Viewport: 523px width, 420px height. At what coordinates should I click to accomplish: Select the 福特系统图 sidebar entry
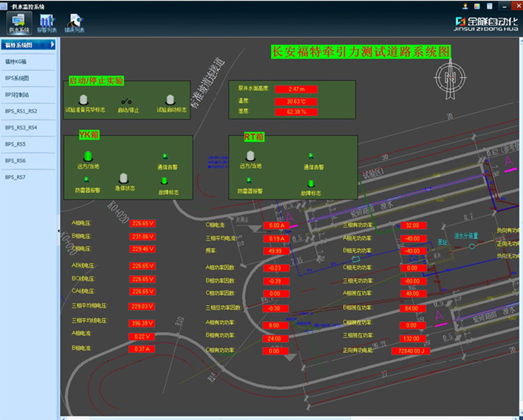(x=29, y=45)
